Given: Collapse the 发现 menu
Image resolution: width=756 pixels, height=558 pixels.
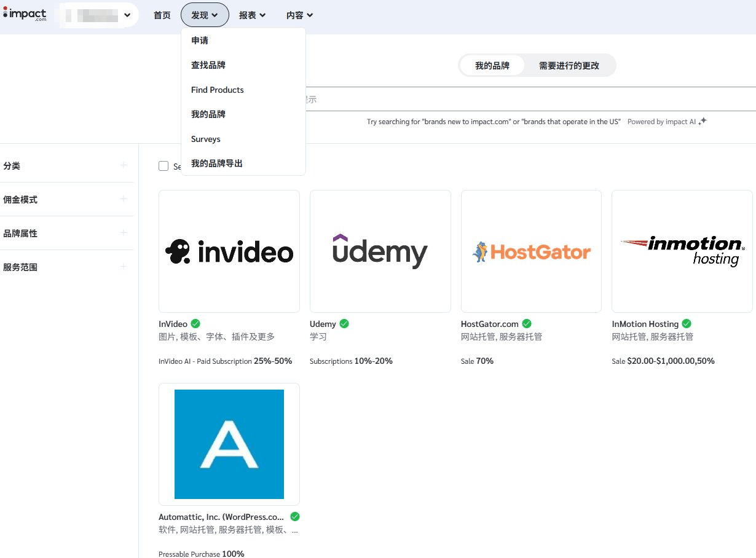Looking at the screenshot, I should tap(205, 15).
